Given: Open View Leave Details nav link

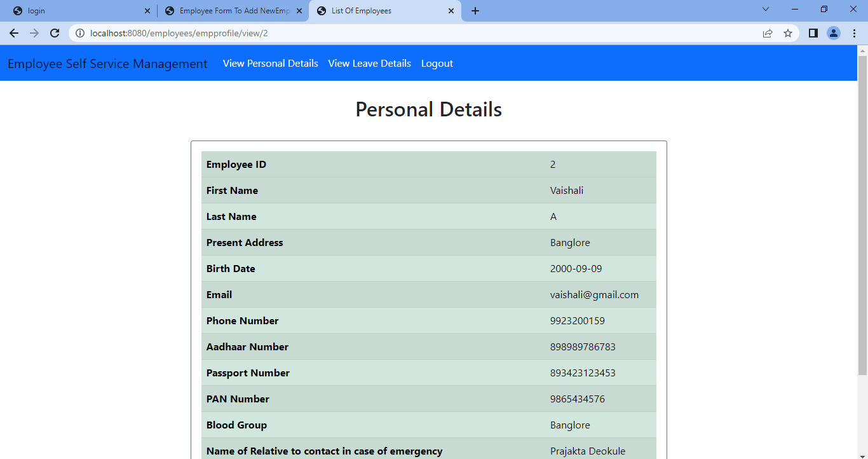Looking at the screenshot, I should [370, 64].
